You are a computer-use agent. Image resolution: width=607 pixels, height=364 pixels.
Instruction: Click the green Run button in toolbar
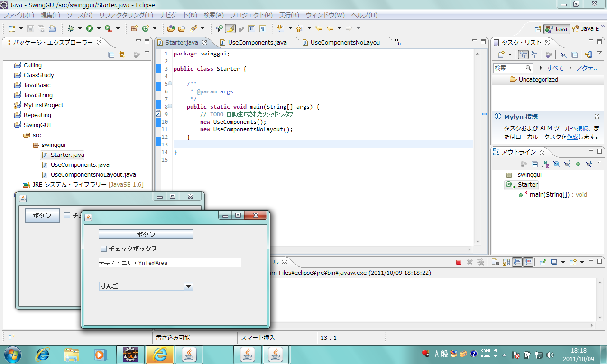(x=89, y=28)
